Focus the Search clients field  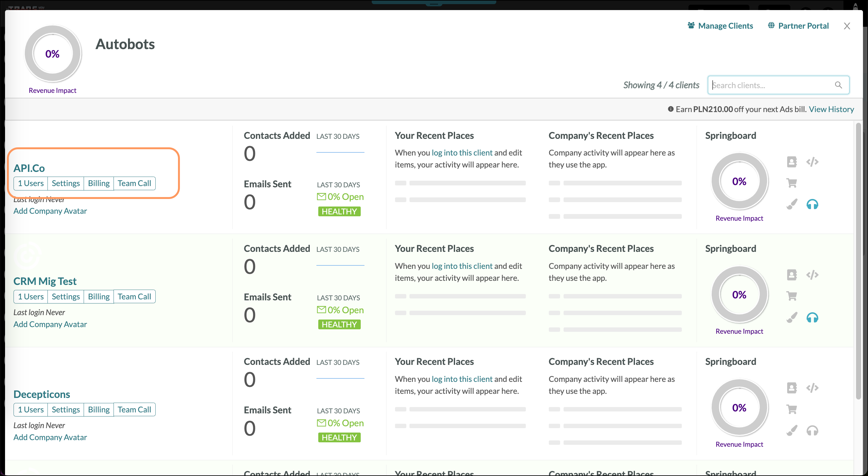pyautogui.click(x=778, y=85)
